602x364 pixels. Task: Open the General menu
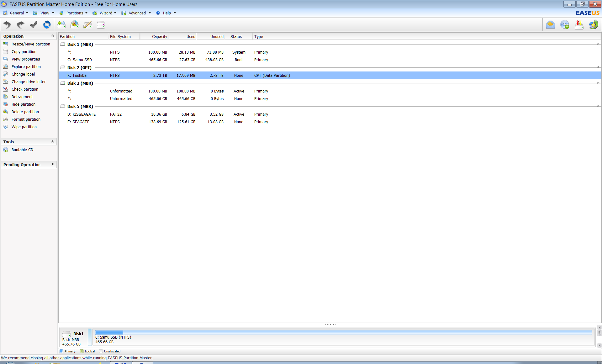(x=17, y=13)
